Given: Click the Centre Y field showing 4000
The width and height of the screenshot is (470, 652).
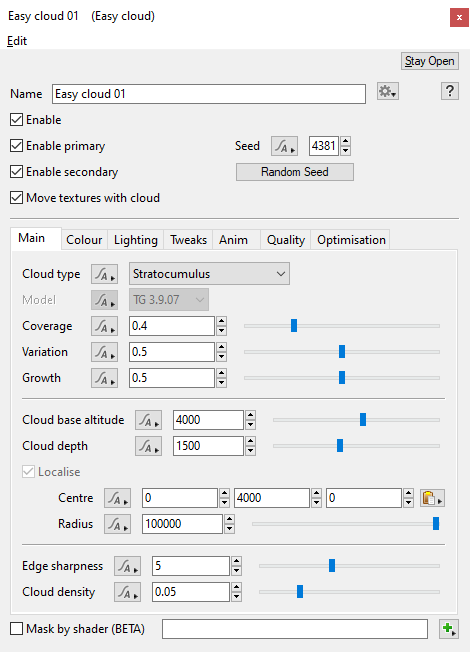Looking at the screenshot, I should click(272, 498).
